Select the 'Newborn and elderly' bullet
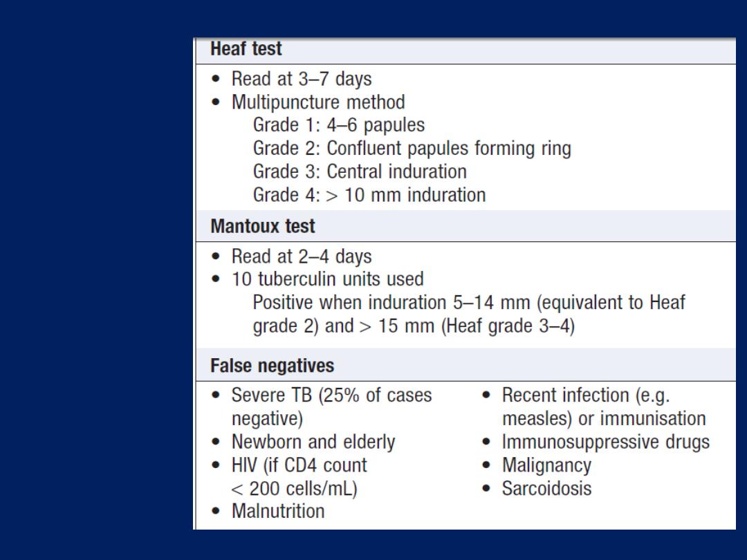Viewport: 747px width, 560px height. [313, 442]
